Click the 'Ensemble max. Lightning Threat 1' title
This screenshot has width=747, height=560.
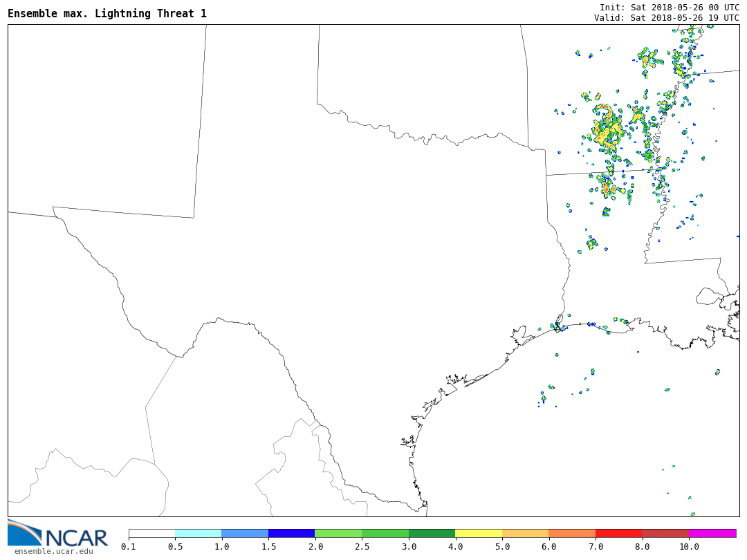point(107,14)
